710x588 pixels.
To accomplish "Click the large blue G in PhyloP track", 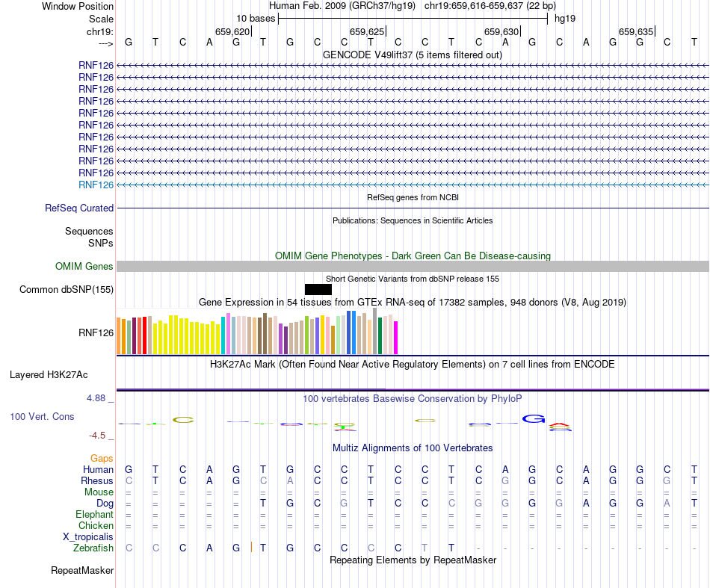I will [x=534, y=419].
